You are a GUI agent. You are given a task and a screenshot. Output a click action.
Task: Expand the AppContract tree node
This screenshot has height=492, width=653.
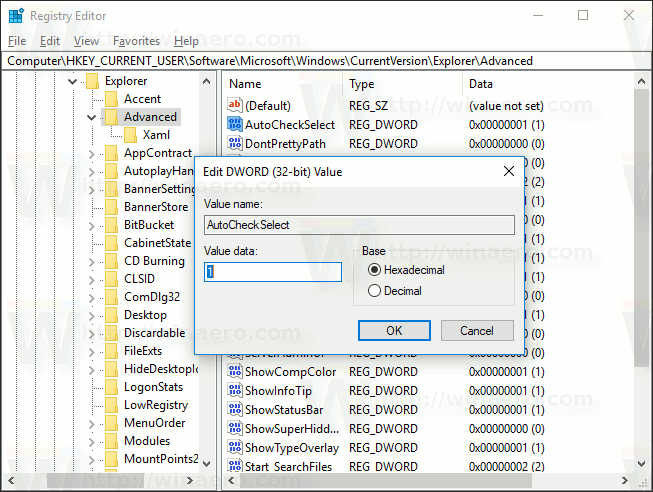point(91,153)
